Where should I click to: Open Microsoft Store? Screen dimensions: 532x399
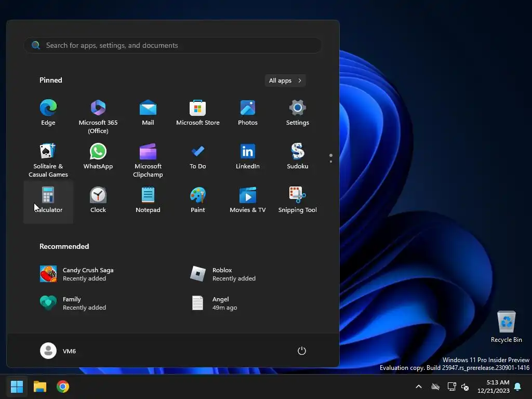point(198,113)
